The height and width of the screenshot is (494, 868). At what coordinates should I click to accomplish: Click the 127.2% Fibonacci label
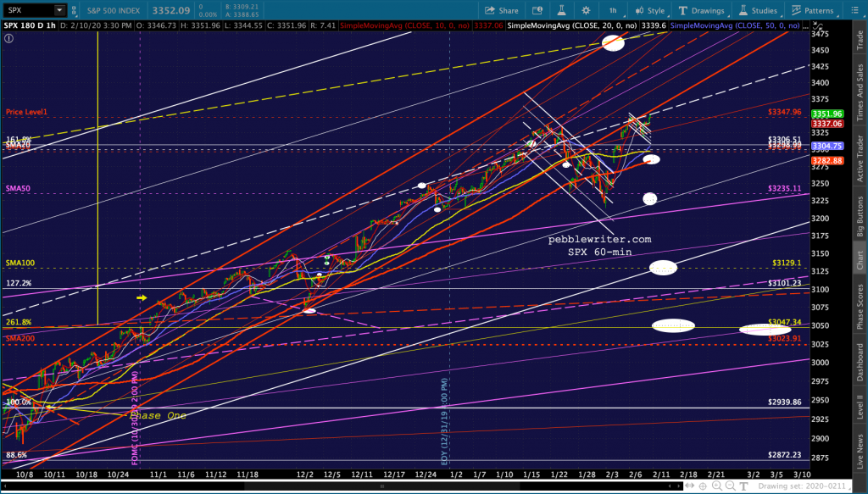coord(19,283)
